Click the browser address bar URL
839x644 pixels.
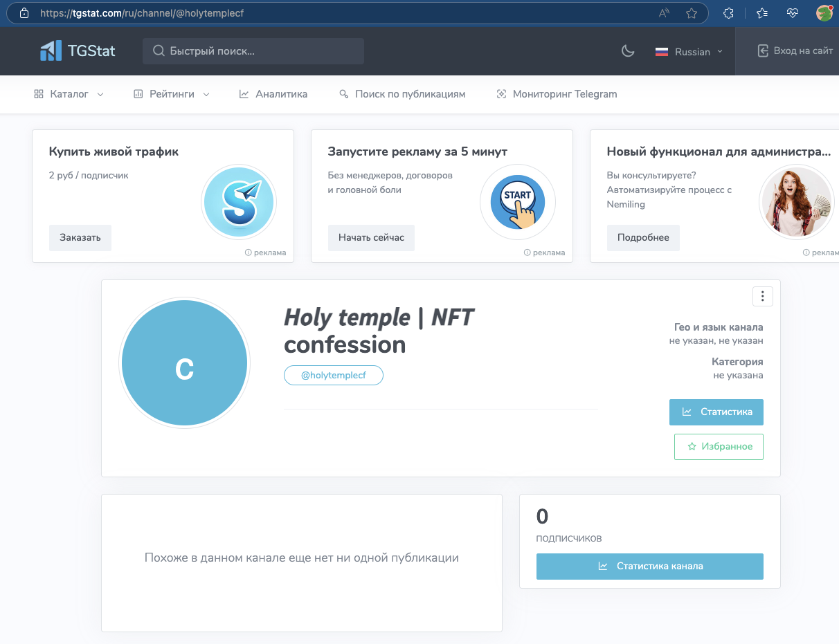click(x=142, y=13)
